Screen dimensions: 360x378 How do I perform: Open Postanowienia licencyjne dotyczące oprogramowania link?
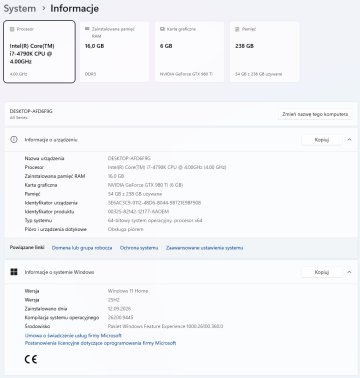pos(100,343)
